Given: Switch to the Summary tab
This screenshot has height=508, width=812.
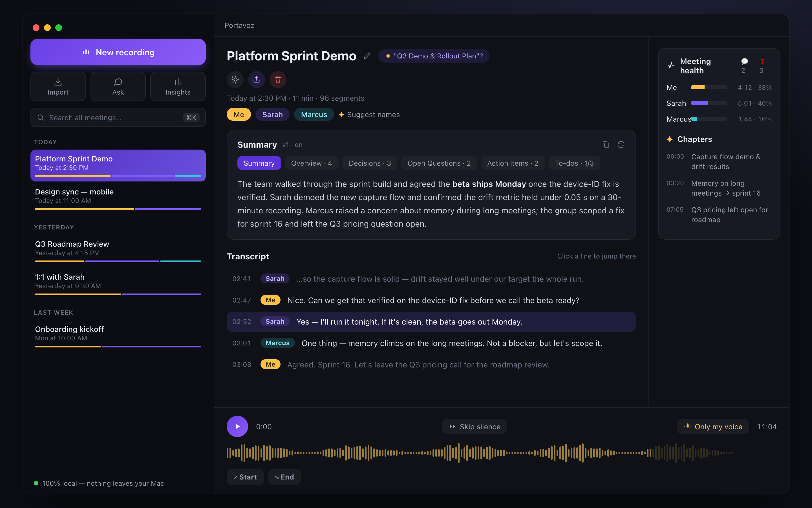Looking at the screenshot, I should pyautogui.click(x=259, y=163).
